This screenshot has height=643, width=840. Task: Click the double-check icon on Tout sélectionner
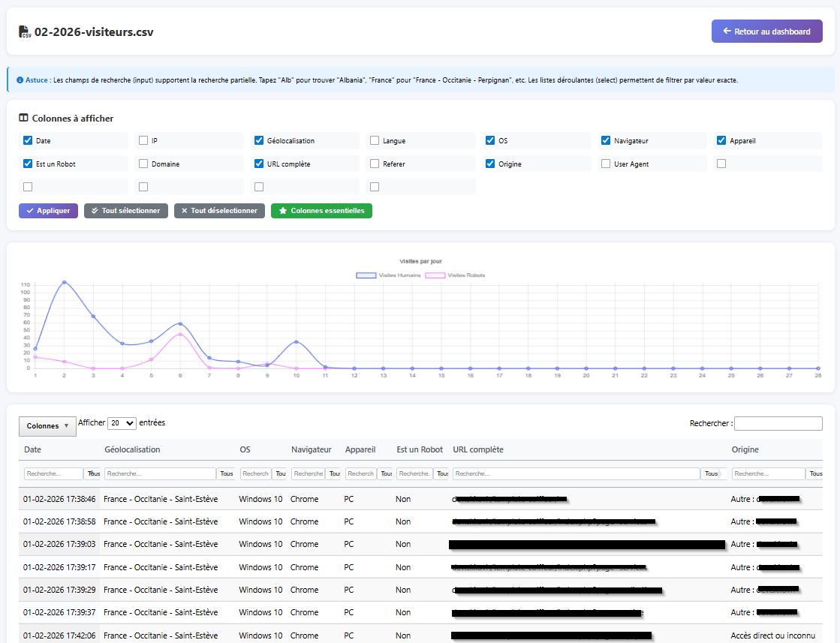(95, 211)
